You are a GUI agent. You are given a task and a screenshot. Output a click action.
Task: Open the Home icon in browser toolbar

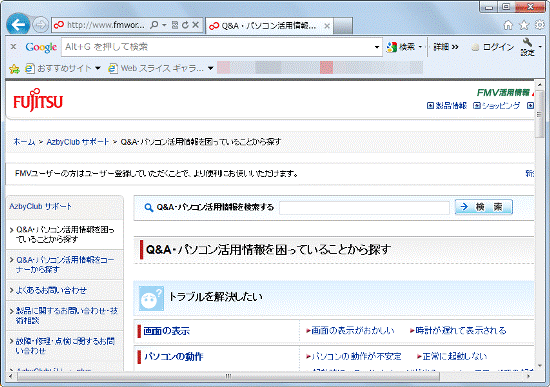[508, 25]
